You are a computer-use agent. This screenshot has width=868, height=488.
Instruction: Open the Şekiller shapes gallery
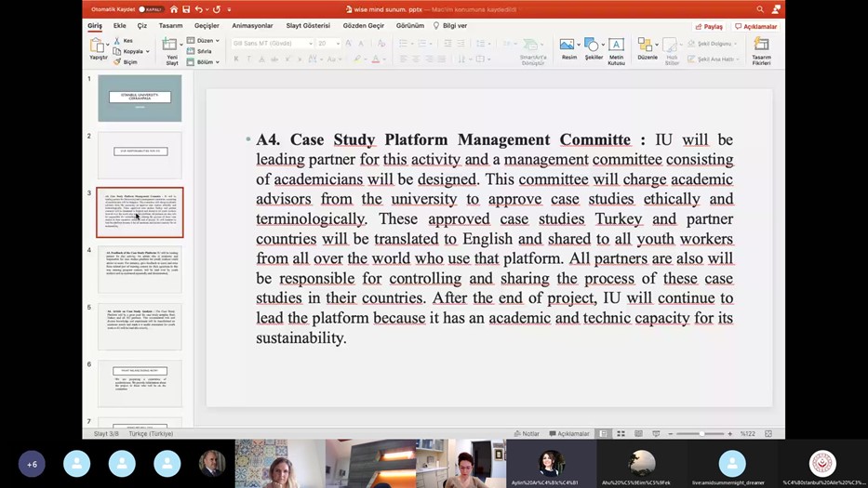click(x=594, y=46)
